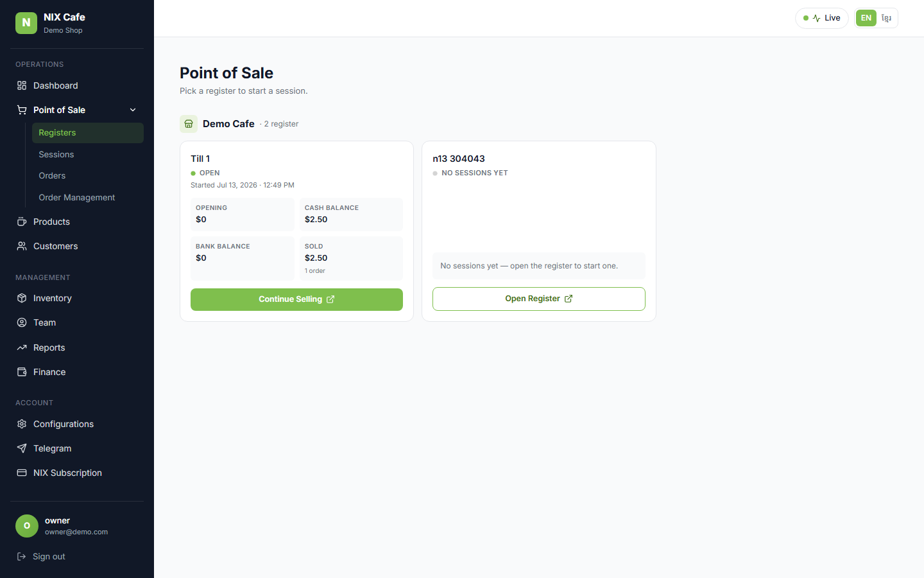
Task: Select the Reports trend icon
Action: (22, 347)
